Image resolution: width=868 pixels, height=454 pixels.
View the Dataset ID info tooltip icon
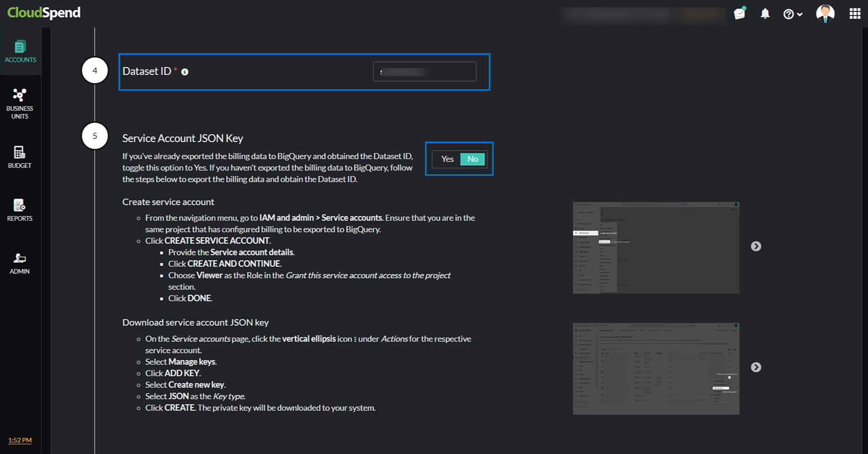click(185, 72)
